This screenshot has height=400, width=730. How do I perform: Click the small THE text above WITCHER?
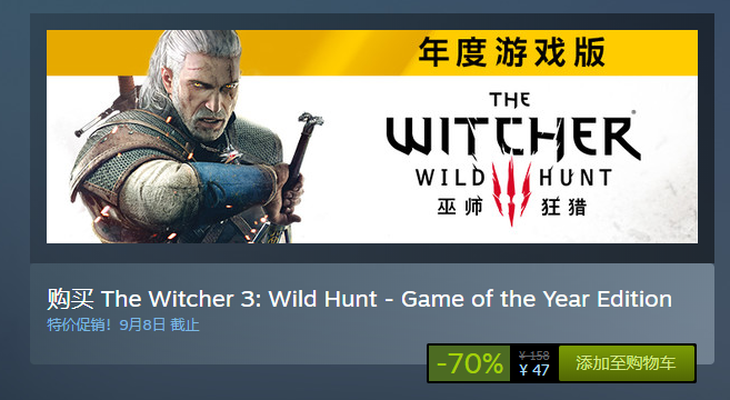(x=510, y=100)
